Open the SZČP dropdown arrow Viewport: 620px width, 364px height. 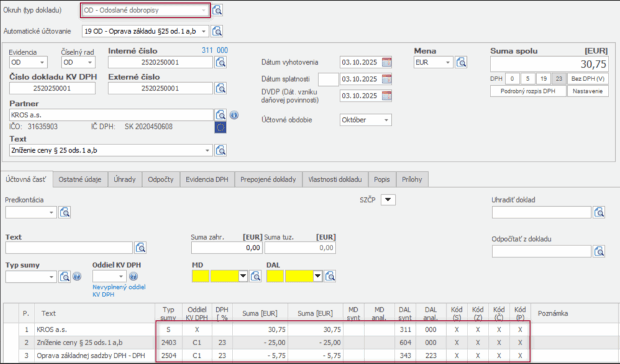[x=387, y=200]
